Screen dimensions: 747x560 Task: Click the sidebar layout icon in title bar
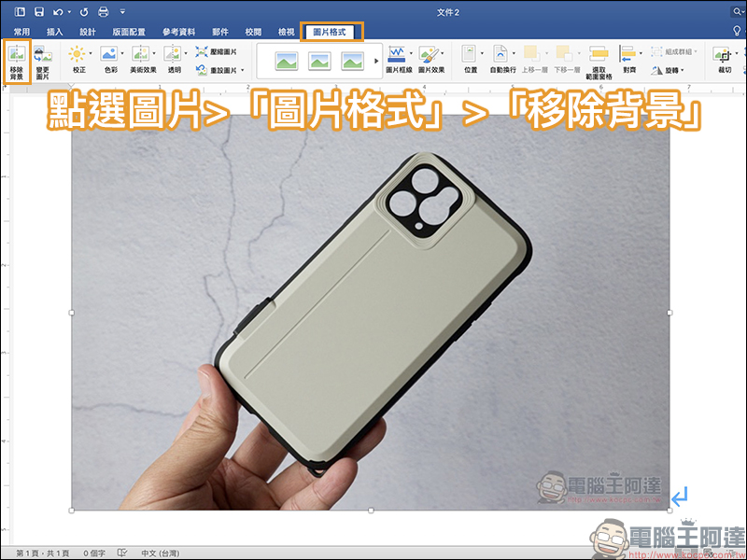[20, 12]
